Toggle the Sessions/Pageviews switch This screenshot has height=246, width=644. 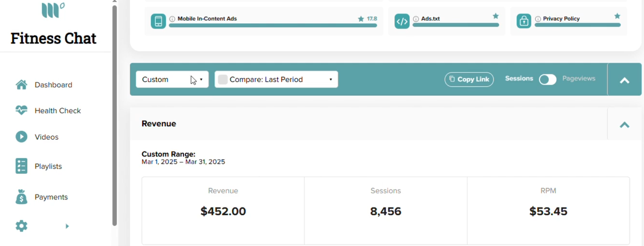point(548,80)
